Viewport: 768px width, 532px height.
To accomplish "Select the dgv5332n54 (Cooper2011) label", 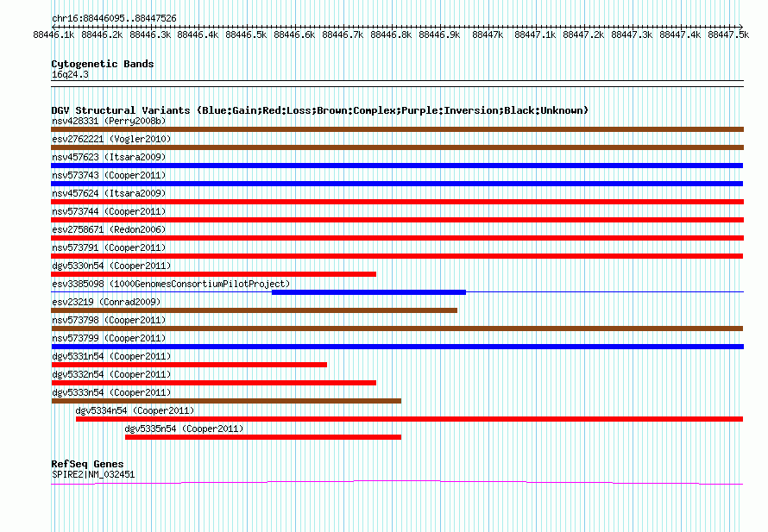I will tap(111, 374).
